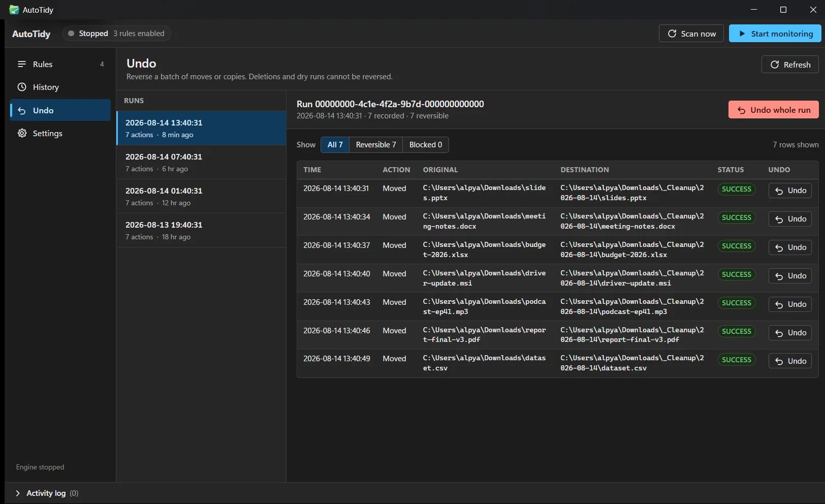Click the play icon in Start monitoring
Screen dimensions: 825x504
[742, 34]
